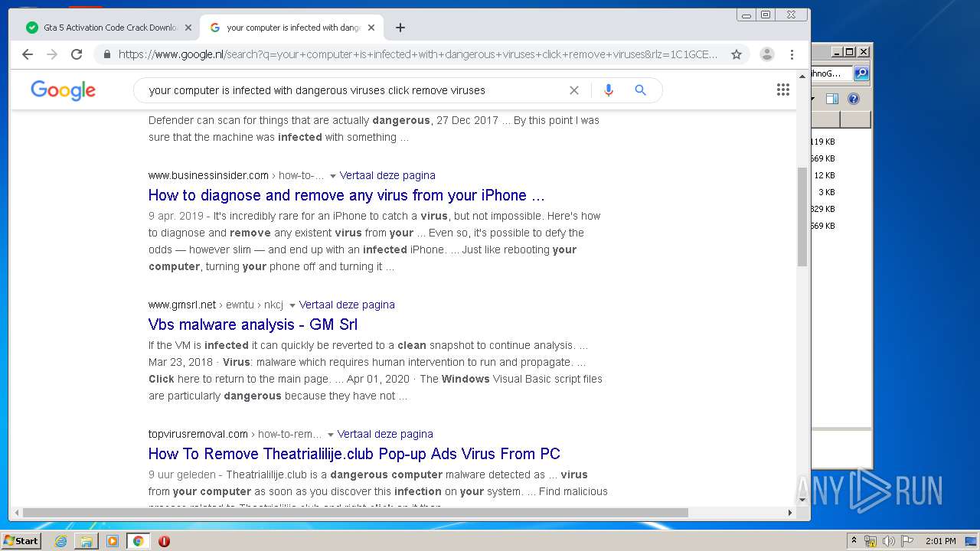Viewport: 980px width, 551px height.
Task: Open Internet Explorer from the taskbar
Action: click(60, 541)
